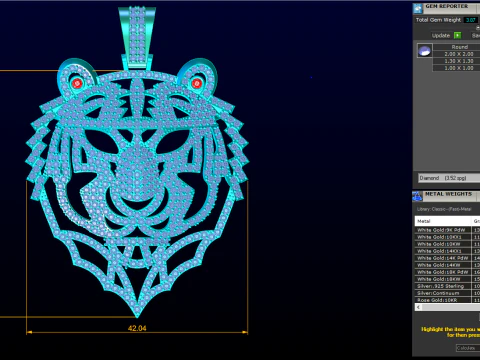
Task: Click the 42.04 width dimension label
Action: click(137, 328)
